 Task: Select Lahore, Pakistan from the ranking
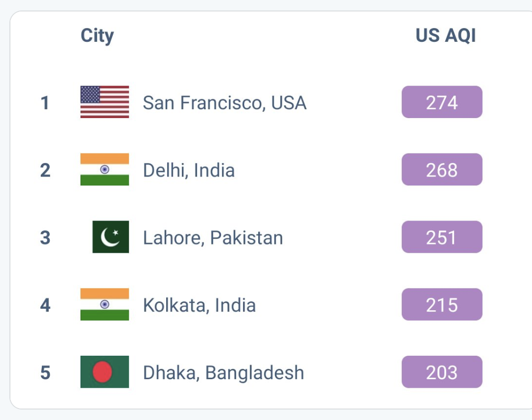click(x=213, y=238)
